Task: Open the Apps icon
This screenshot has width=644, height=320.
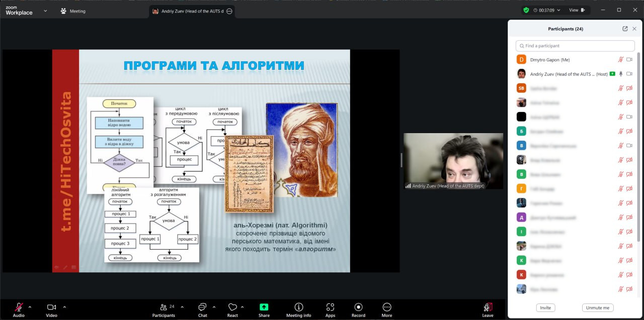Action: pyautogui.click(x=330, y=307)
